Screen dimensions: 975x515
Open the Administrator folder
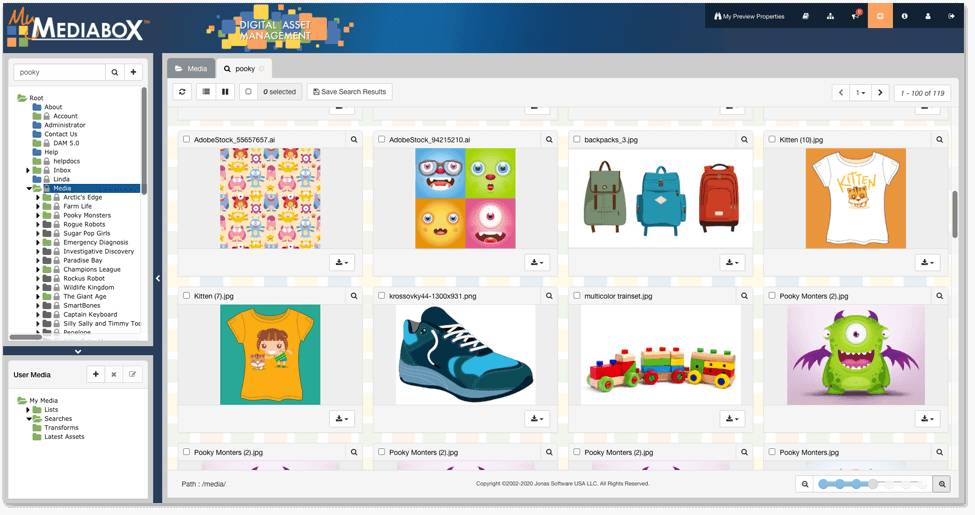click(x=65, y=125)
